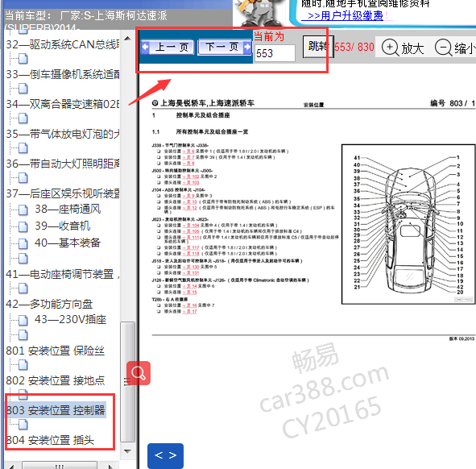Select tree item 36—带自动大灯照明距离

point(63,164)
